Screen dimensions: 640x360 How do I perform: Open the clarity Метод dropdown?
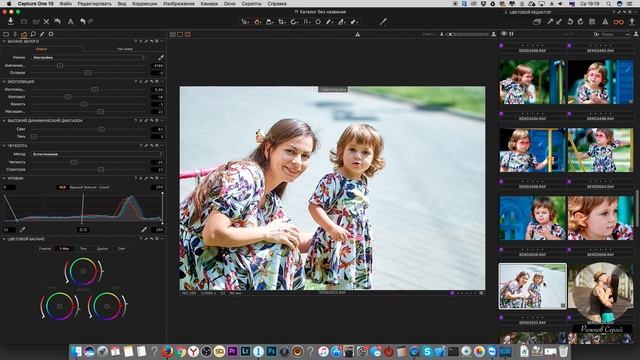point(97,154)
